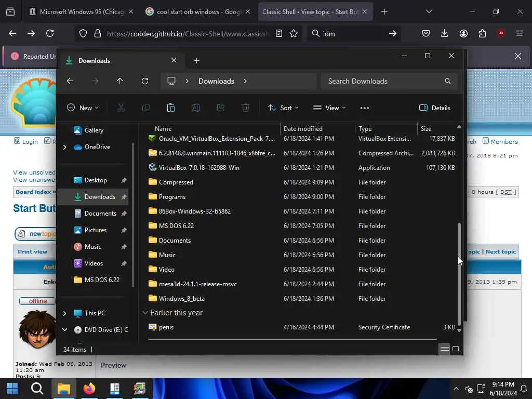This screenshot has height=399, width=532.
Task: Go up one folder level in Explorer
Action: pyautogui.click(x=120, y=81)
